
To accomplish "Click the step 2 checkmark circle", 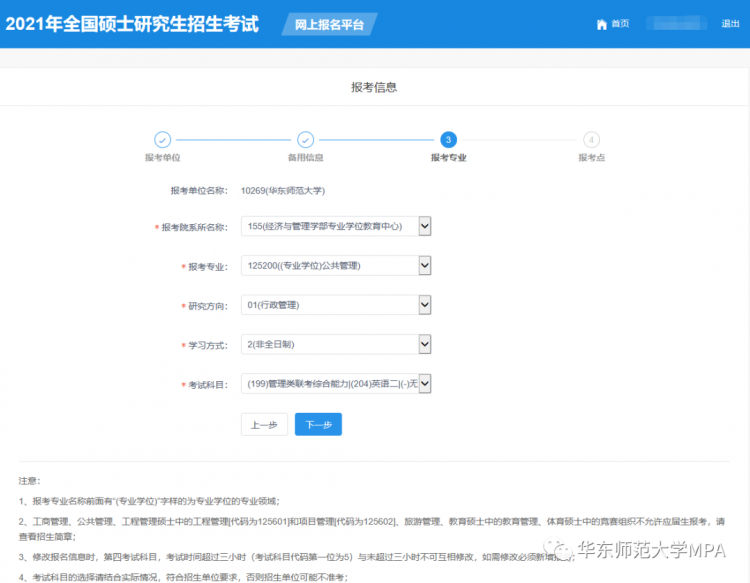I will [306, 140].
